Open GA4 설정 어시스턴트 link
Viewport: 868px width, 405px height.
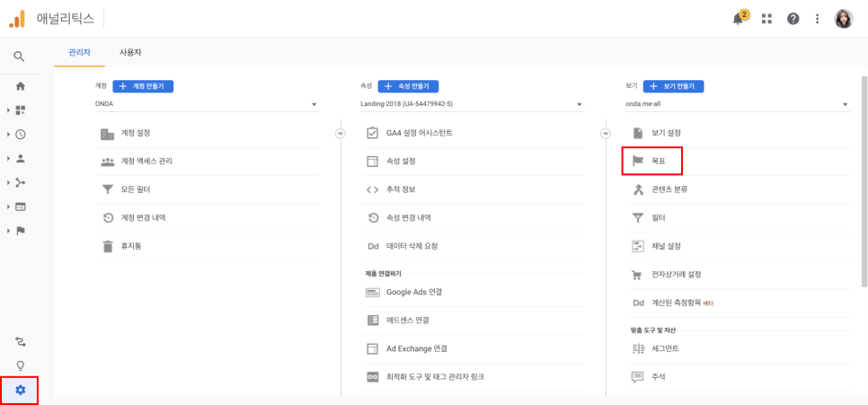coord(419,133)
